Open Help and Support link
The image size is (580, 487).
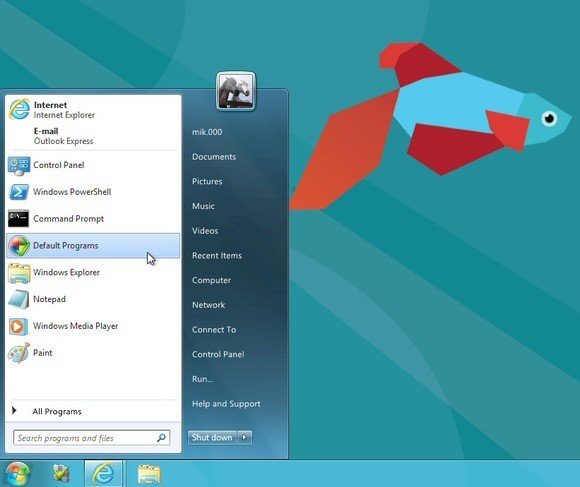pos(226,404)
